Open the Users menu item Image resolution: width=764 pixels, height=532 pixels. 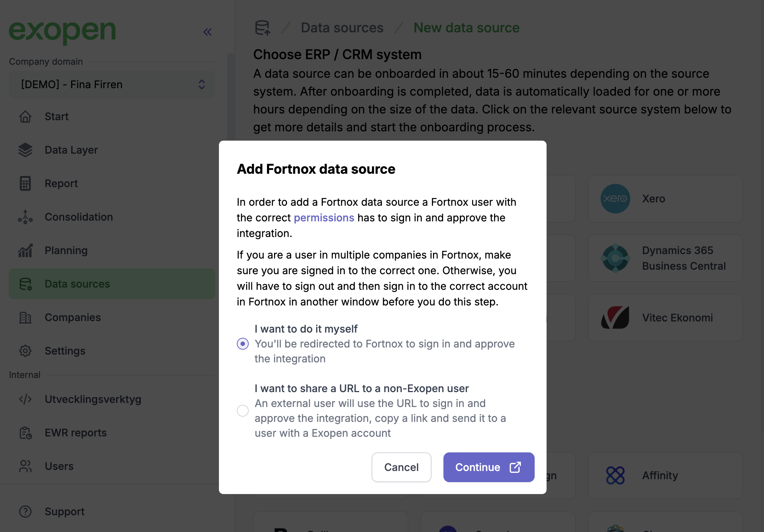[59, 466]
